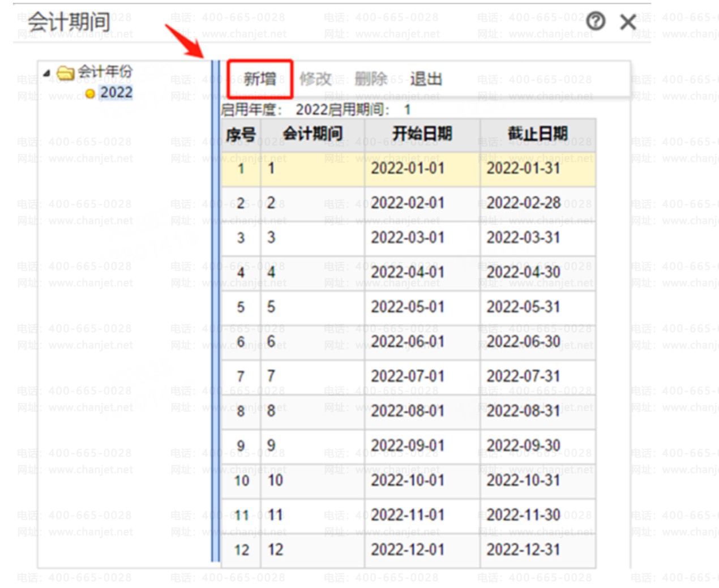The image size is (719, 588).
Task: Click the 会计年份 folder icon
Action: click(x=66, y=72)
